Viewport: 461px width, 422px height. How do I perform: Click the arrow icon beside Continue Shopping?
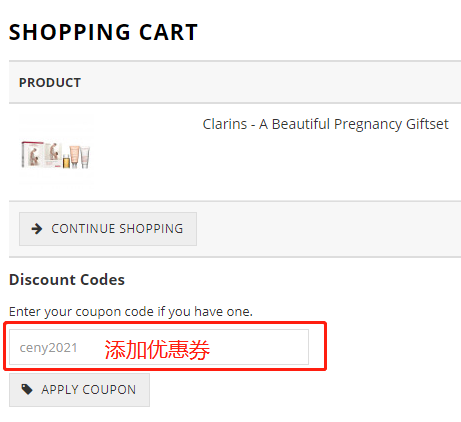(x=37, y=229)
